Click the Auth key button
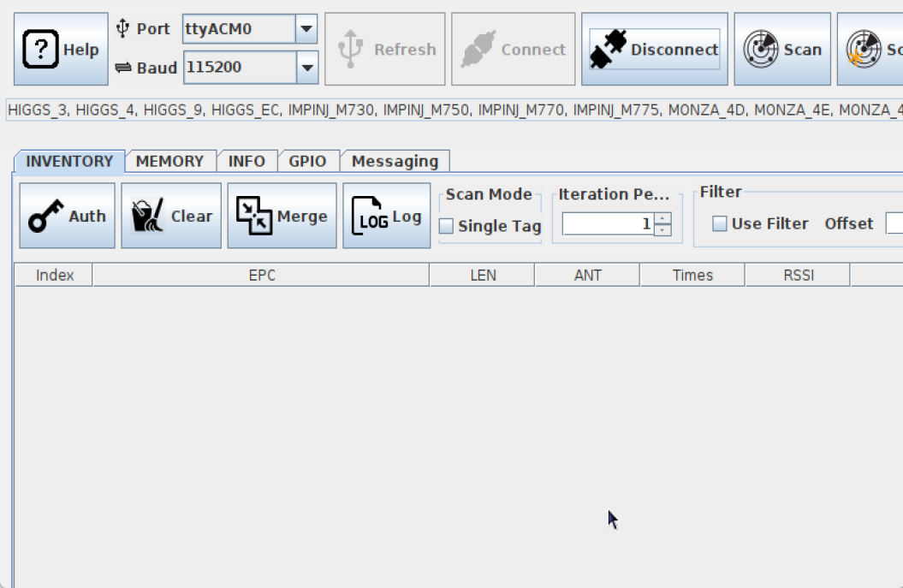 coord(68,216)
